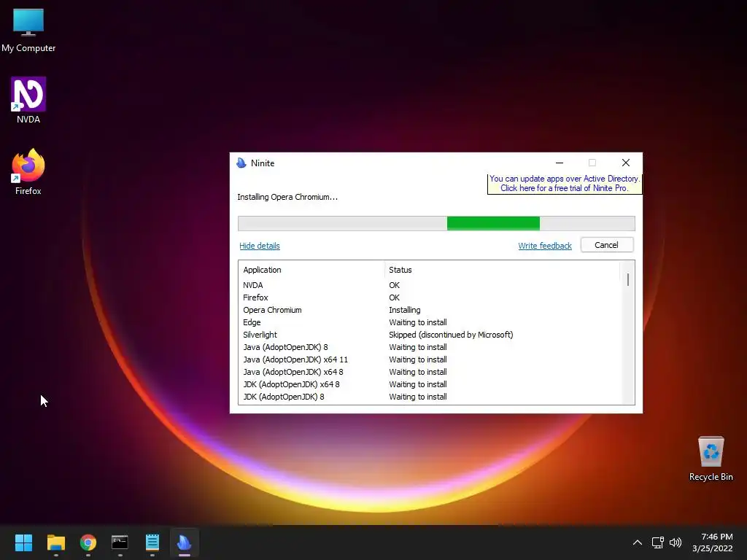Launch Chrome from the taskbar
Image resolution: width=747 pixels, height=560 pixels.
tap(88, 542)
